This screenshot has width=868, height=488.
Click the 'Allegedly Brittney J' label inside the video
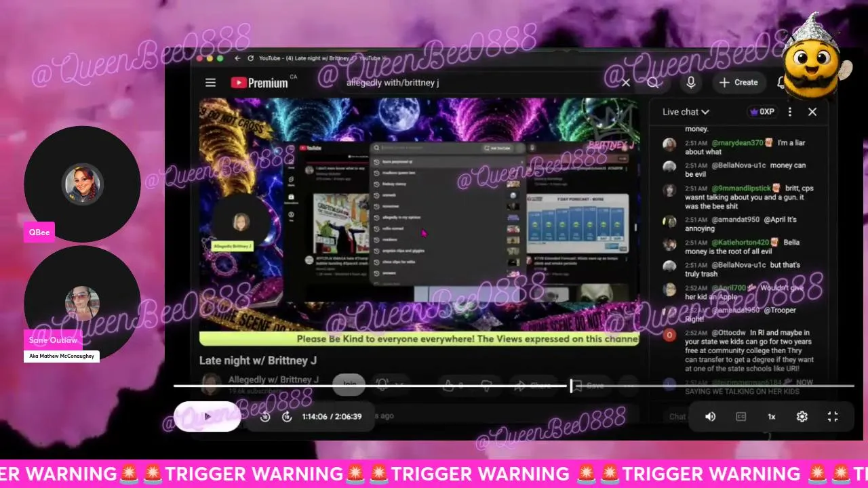click(233, 246)
